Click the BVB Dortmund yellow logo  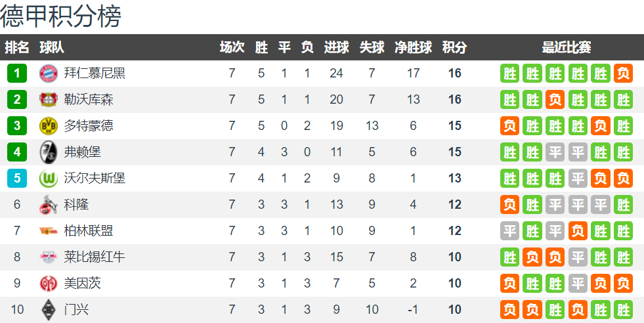(x=49, y=126)
